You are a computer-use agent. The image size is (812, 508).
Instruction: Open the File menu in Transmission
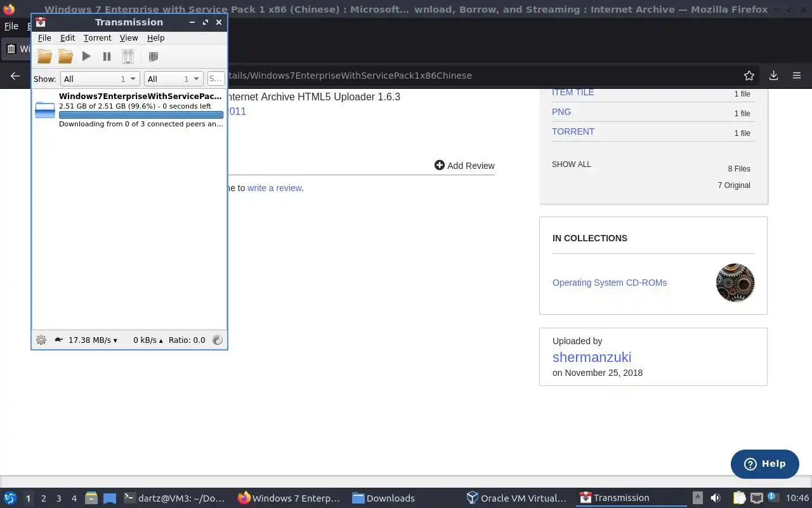[x=44, y=38]
